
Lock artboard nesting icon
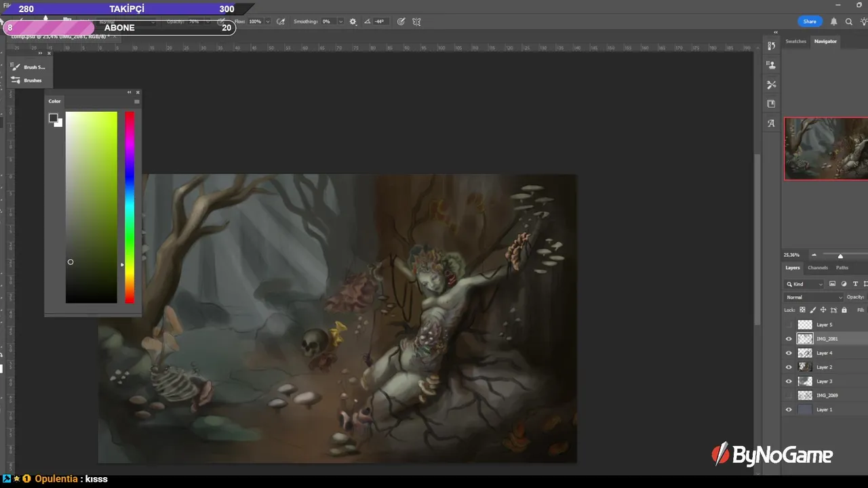[833, 310]
